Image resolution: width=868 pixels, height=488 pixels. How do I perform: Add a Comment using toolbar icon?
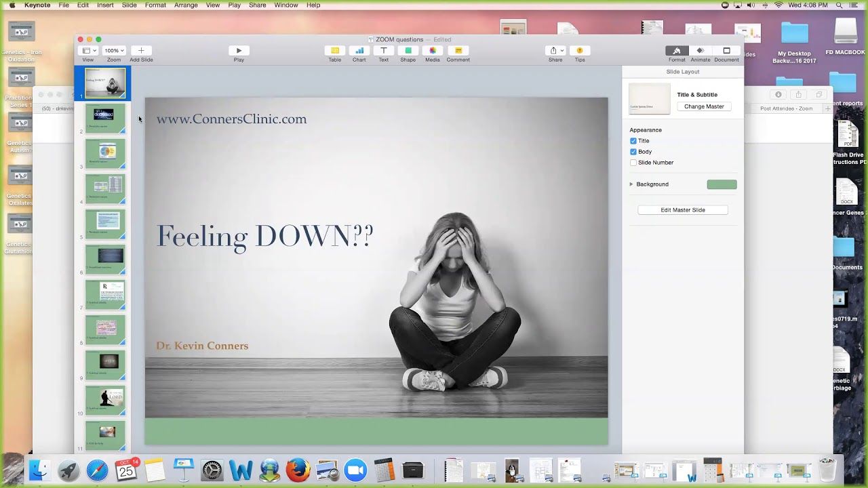[x=458, y=51]
